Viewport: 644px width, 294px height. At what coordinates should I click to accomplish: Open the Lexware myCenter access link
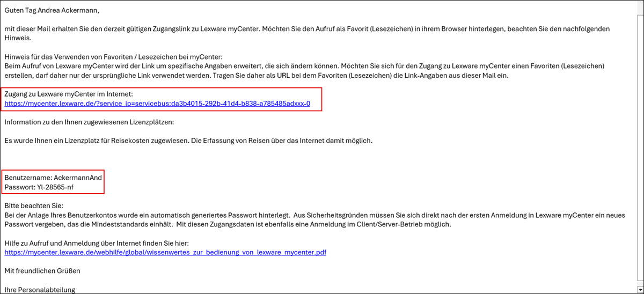tap(157, 104)
